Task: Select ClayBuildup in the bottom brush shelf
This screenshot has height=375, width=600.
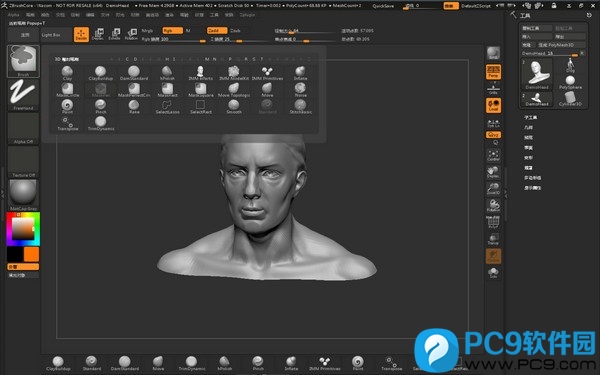Action: 58,363
